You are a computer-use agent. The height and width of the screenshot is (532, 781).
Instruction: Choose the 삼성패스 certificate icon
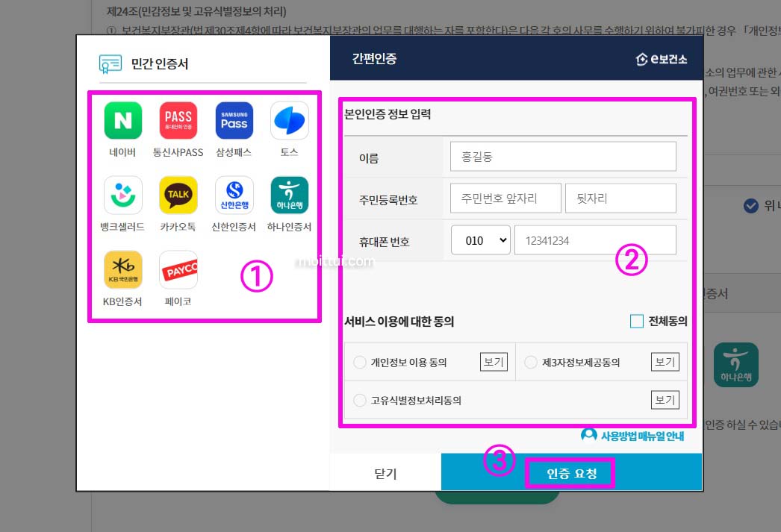coord(234,120)
